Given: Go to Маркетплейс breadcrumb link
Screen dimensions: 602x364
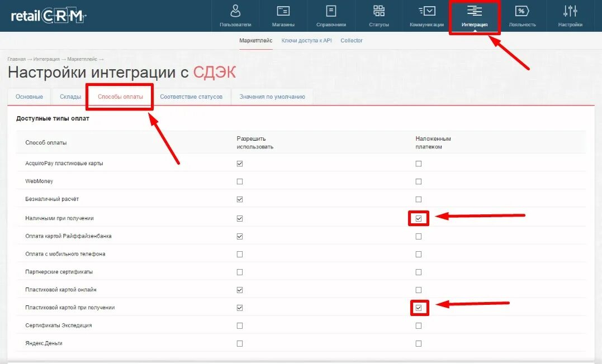Looking at the screenshot, I should (x=82, y=59).
